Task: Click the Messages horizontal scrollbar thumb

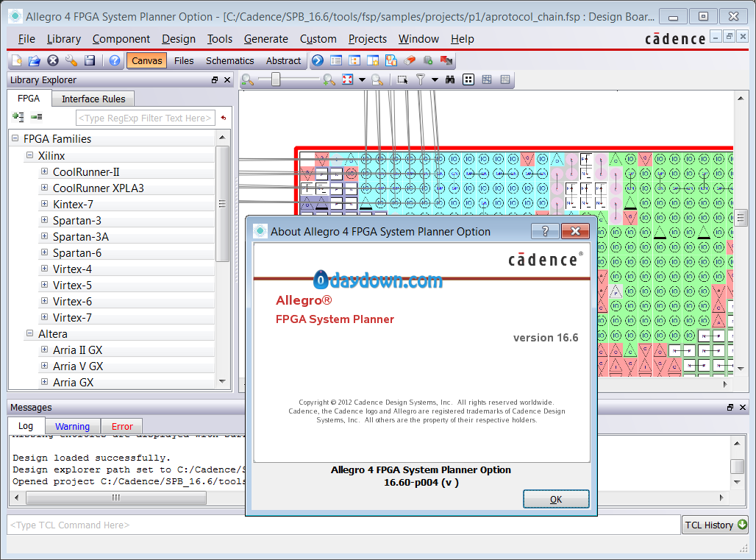Action: [115, 497]
